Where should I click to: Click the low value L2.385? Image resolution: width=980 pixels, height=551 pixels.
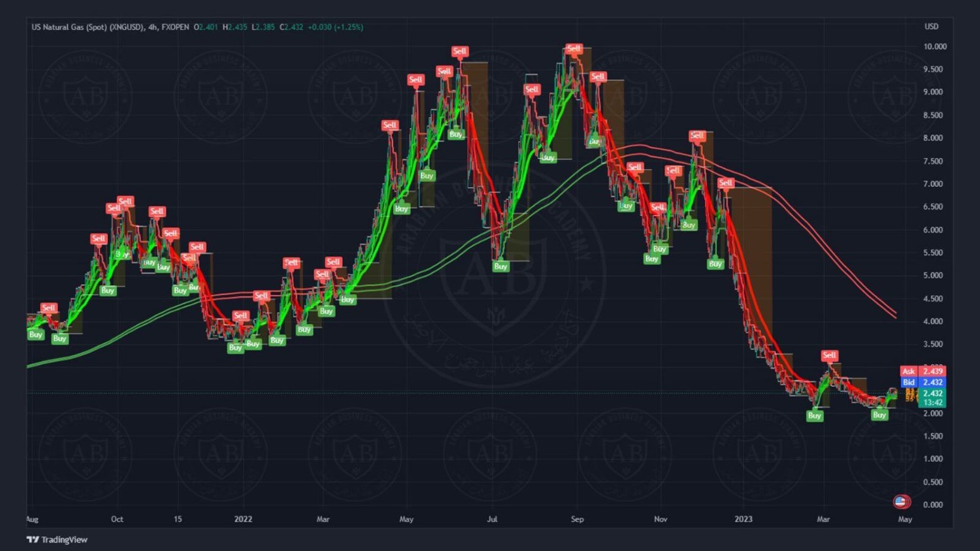pyautogui.click(x=264, y=27)
